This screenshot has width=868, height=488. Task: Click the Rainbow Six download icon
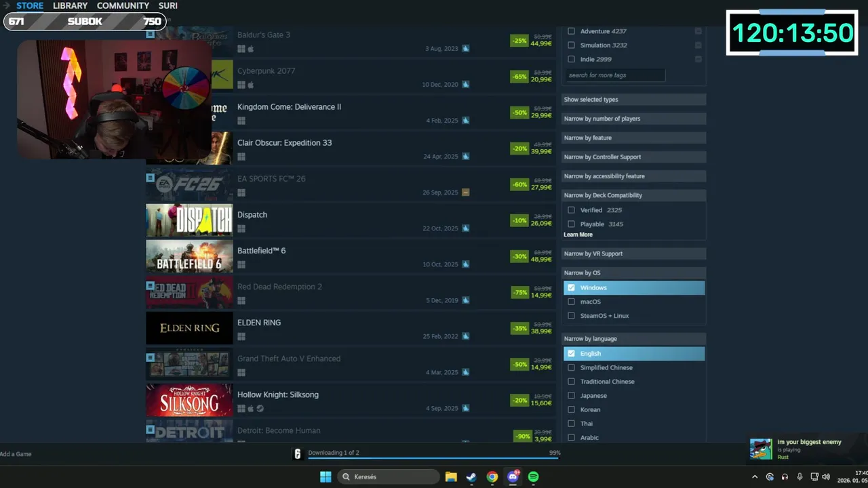[297, 453]
